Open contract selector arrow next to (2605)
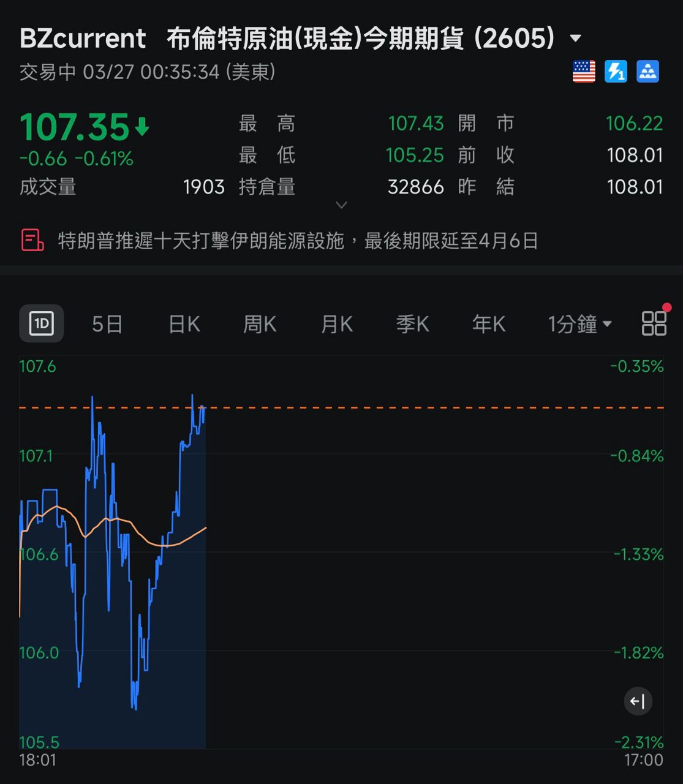The image size is (683, 784). pos(575,39)
